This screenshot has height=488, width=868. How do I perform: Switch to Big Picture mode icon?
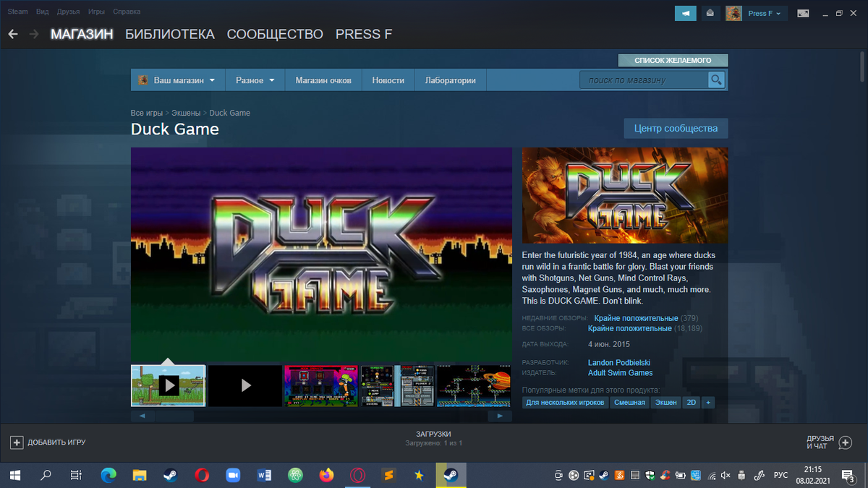click(x=803, y=13)
